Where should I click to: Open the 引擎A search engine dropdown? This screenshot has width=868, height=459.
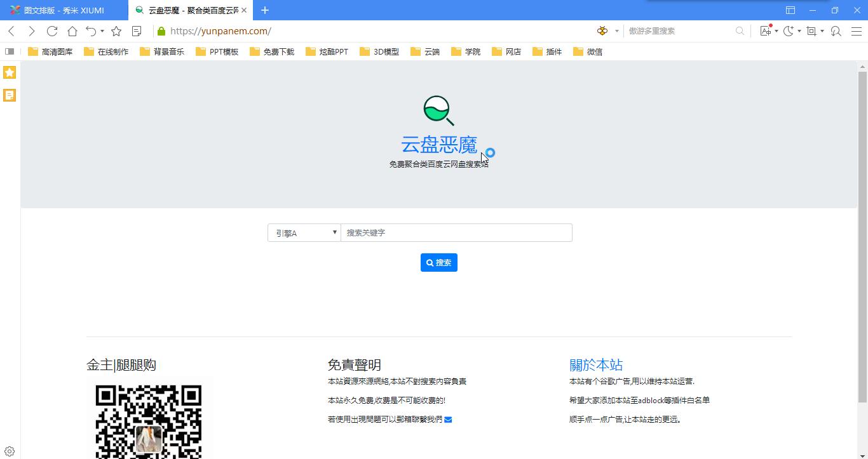tap(304, 232)
